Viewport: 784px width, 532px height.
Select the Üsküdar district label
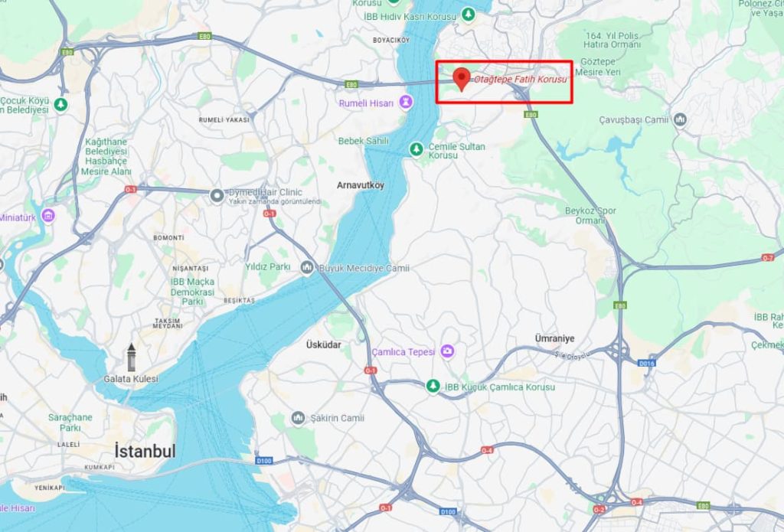(x=324, y=344)
